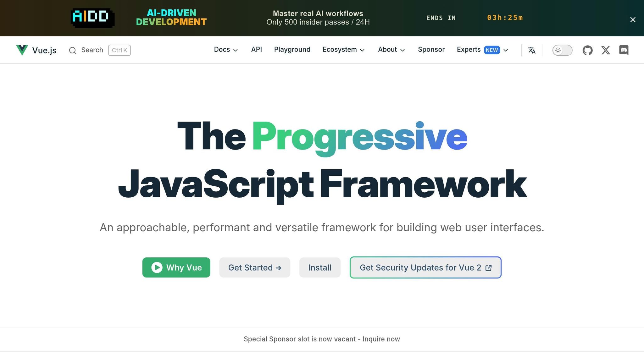Viewport: 644px width, 362px height.
Task: Open the API menu item
Action: [256, 50]
